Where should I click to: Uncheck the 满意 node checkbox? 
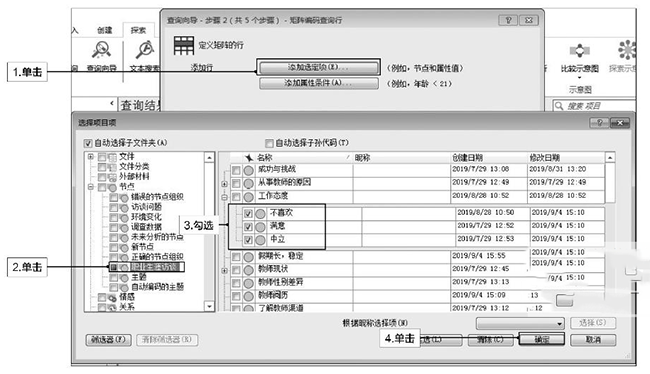tap(248, 227)
